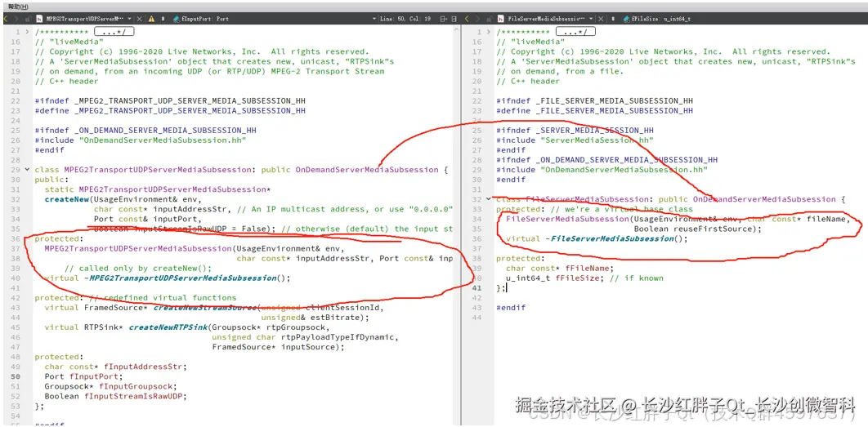Image resolution: width=868 pixels, height=427 pixels.
Task: Collapse the MPEG2TransportUDPServerMediaSubsession class at line 29
Action: pyautogui.click(x=27, y=169)
